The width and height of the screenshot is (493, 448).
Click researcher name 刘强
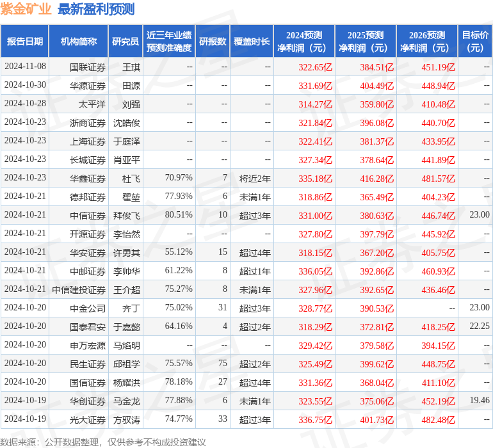tap(131, 104)
